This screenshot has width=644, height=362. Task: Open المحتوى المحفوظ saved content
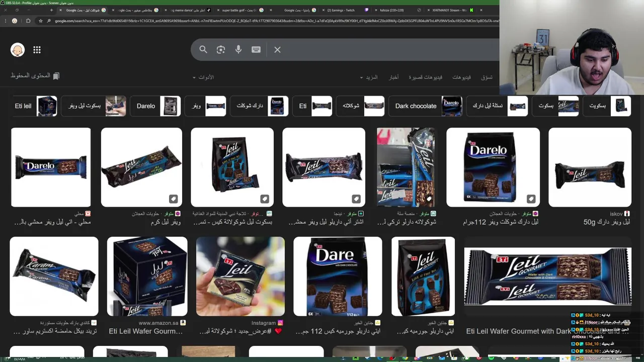35,75
